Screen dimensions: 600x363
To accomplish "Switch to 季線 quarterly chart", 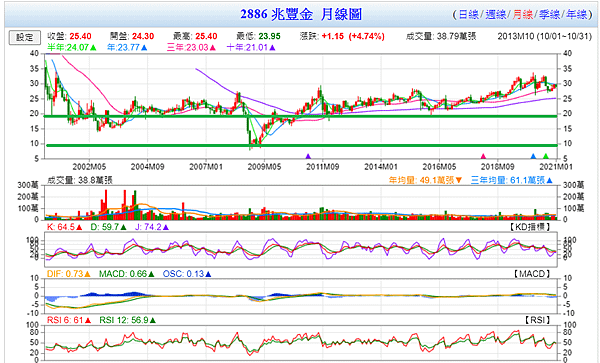I will 549,15.
